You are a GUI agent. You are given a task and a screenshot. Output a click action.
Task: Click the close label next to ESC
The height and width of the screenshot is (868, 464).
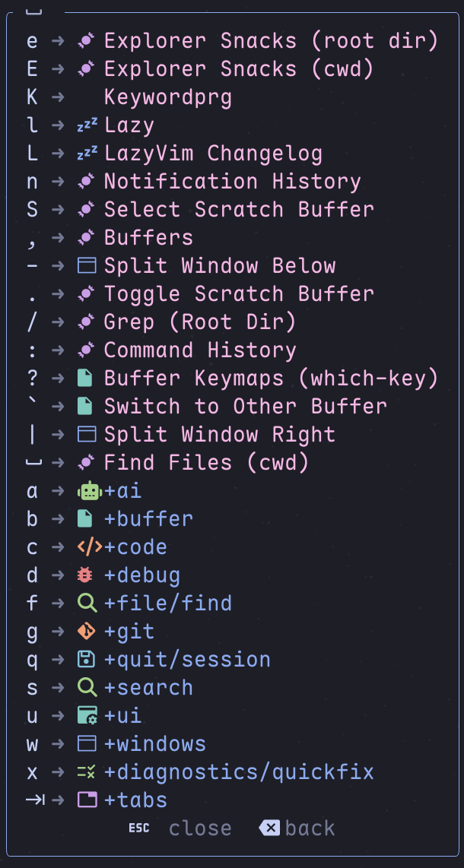click(x=200, y=828)
